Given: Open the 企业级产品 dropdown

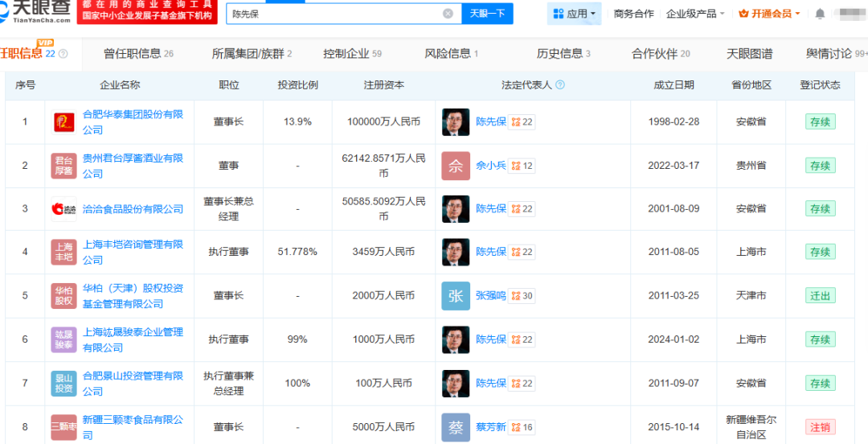Looking at the screenshot, I should pos(695,14).
